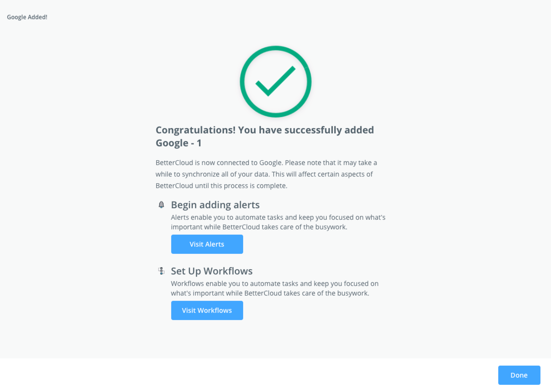551x392 pixels.
Task: Select the workflow diagram icon beside Set Up Workflows
Action: [x=161, y=271]
